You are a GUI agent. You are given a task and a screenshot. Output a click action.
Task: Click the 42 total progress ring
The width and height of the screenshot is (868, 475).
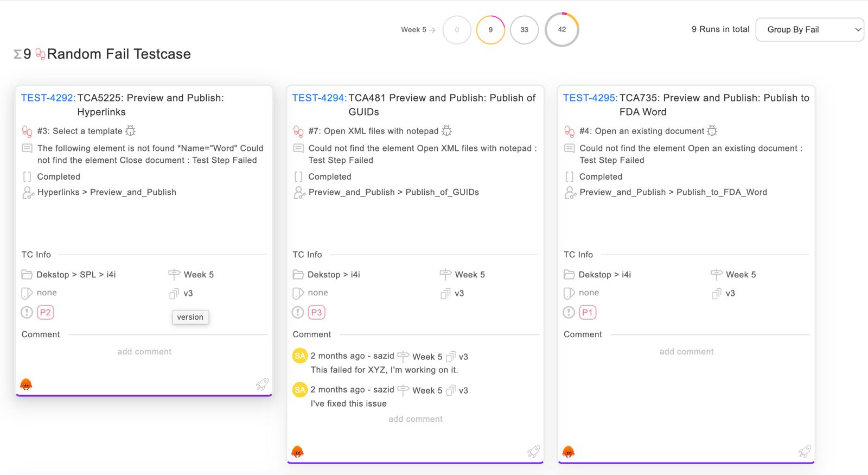pos(562,30)
